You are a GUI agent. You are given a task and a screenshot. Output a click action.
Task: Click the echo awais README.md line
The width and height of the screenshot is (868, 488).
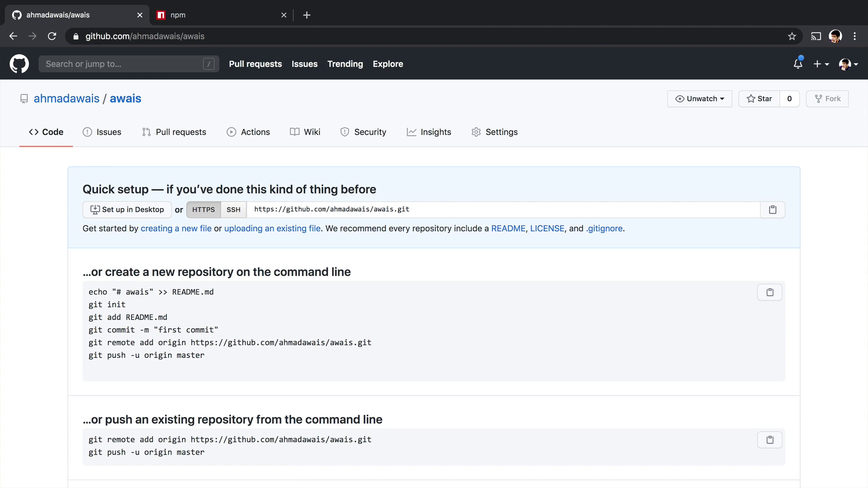point(151,292)
